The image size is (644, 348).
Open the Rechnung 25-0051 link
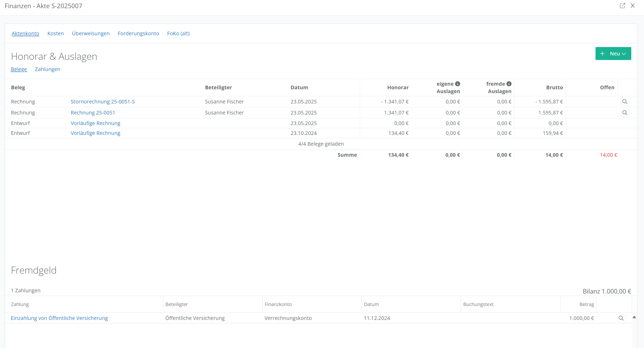tap(93, 113)
